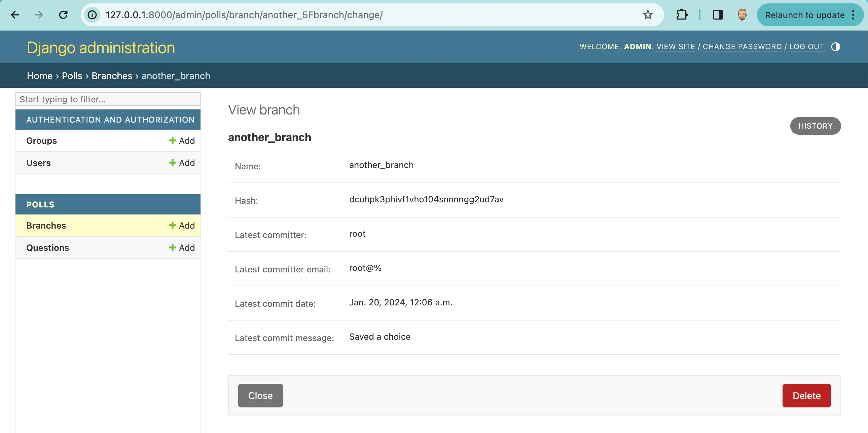Select Groups under Authentication and Authorization
Screen dimensions: 868x433
point(41,141)
